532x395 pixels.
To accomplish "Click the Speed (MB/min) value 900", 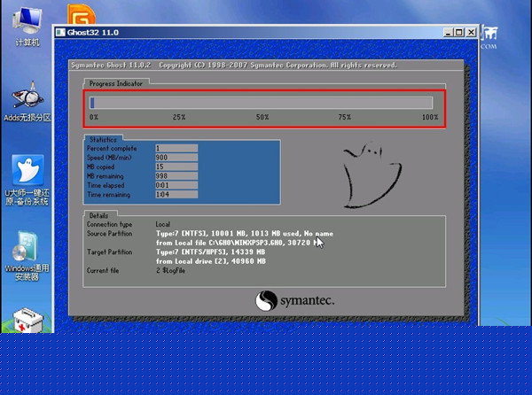I will (176, 157).
